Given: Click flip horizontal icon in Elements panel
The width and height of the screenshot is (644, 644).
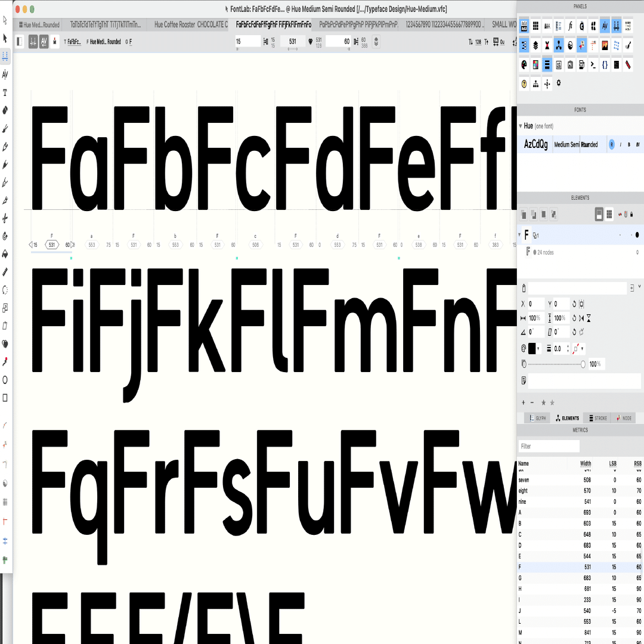Looking at the screenshot, I should (x=581, y=318).
